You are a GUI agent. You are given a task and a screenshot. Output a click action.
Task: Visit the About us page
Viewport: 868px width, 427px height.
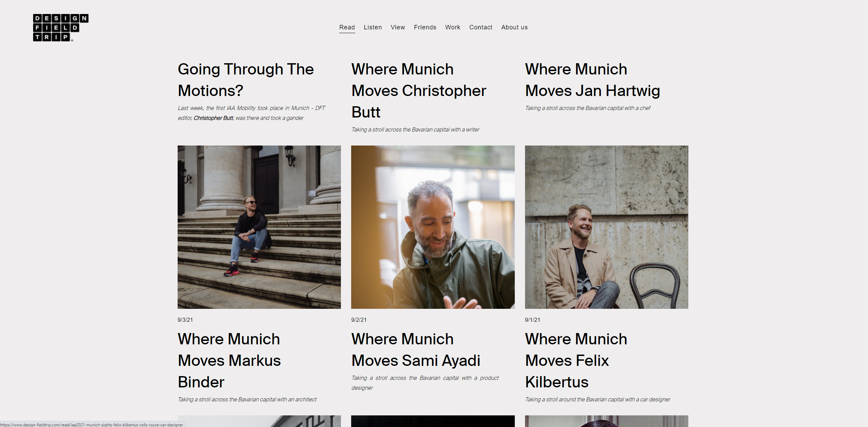pos(514,27)
